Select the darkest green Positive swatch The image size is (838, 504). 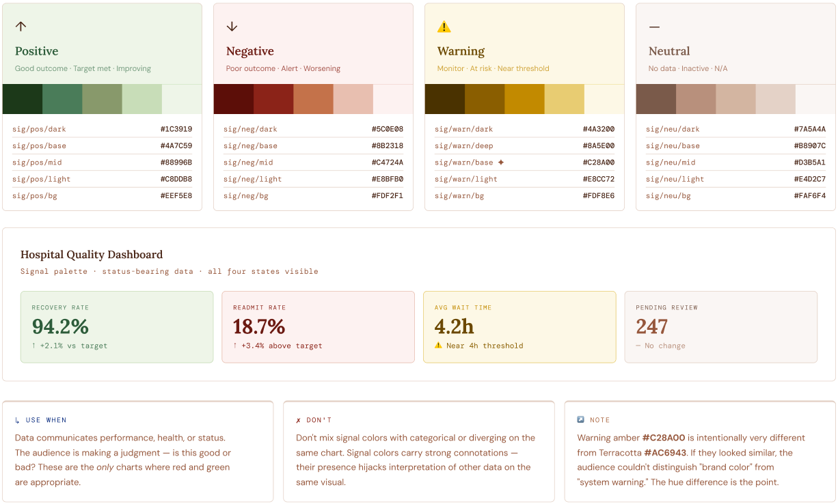click(x=23, y=99)
